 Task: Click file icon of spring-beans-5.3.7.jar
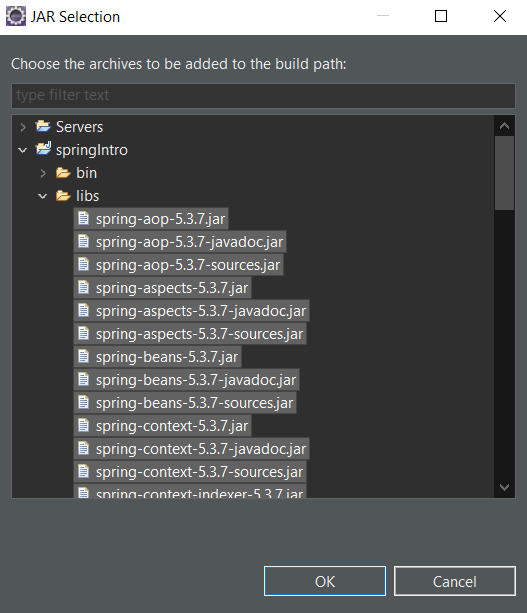click(x=83, y=356)
